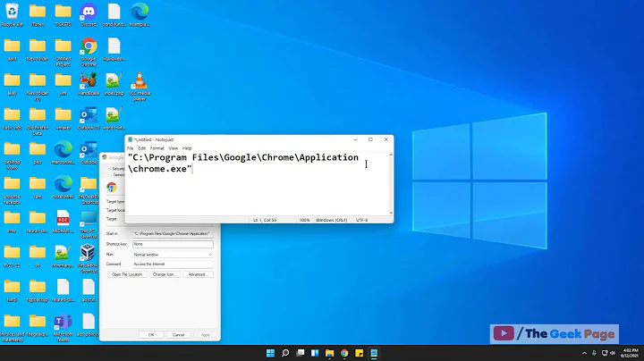Click the Windows Start button
The image size is (644, 361).
[x=270, y=353]
